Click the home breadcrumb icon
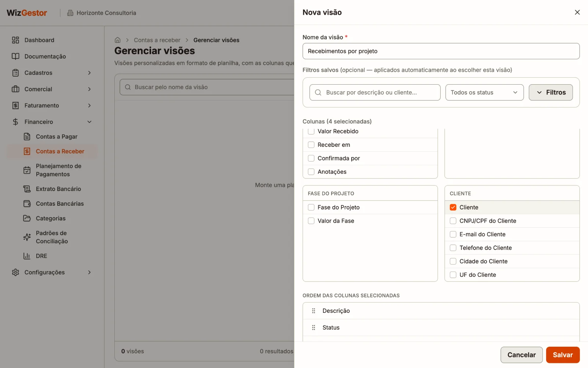Viewport: 588px width, 368px height. tap(118, 40)
